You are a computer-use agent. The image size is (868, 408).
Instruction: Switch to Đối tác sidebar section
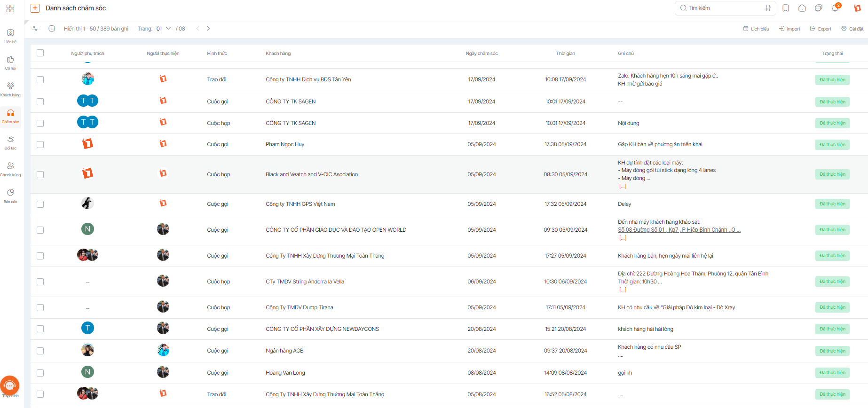(x=10, y=142)
